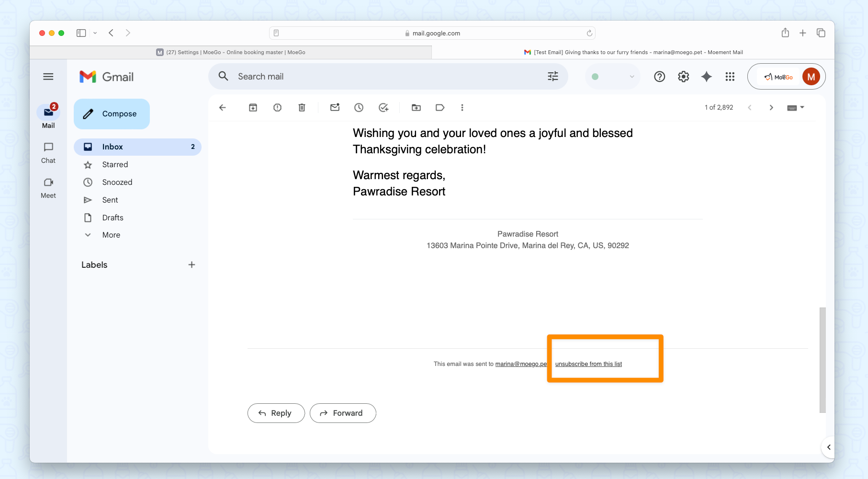
Task: Add email to Tasks
Action: coord(383,108)
